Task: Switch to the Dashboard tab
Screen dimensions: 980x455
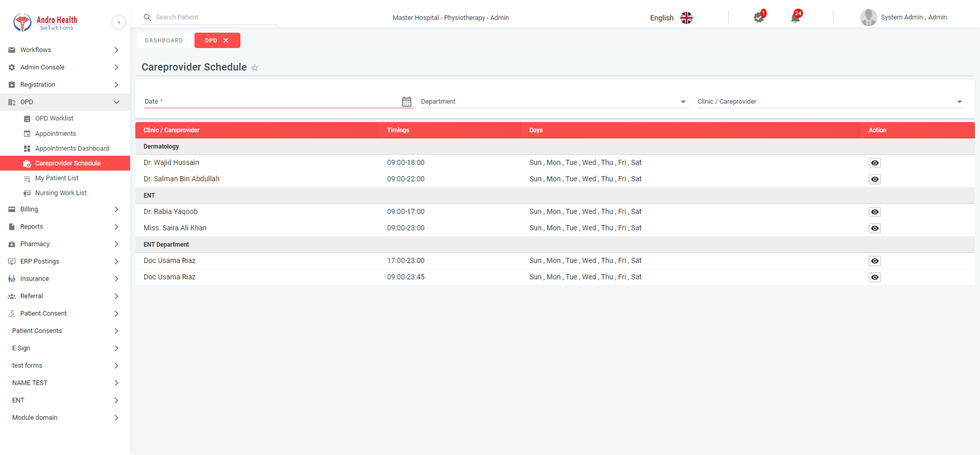Action: coord(164,40)
